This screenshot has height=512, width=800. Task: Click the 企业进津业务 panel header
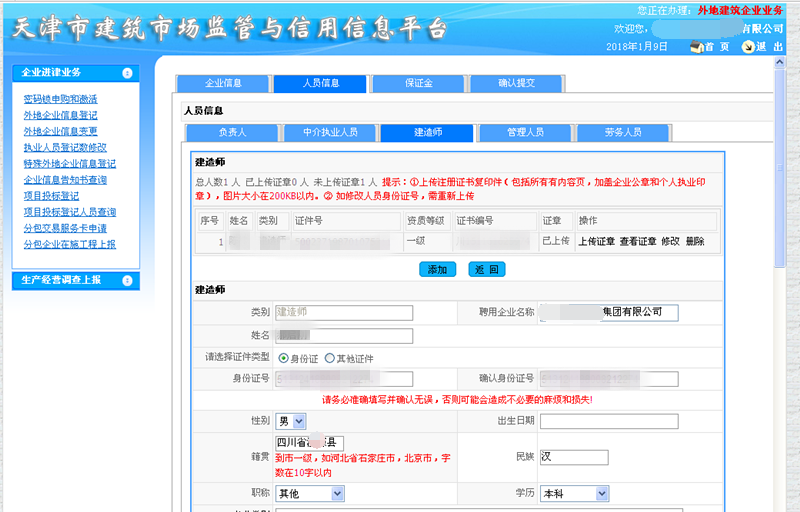click(x=76, y=73)
